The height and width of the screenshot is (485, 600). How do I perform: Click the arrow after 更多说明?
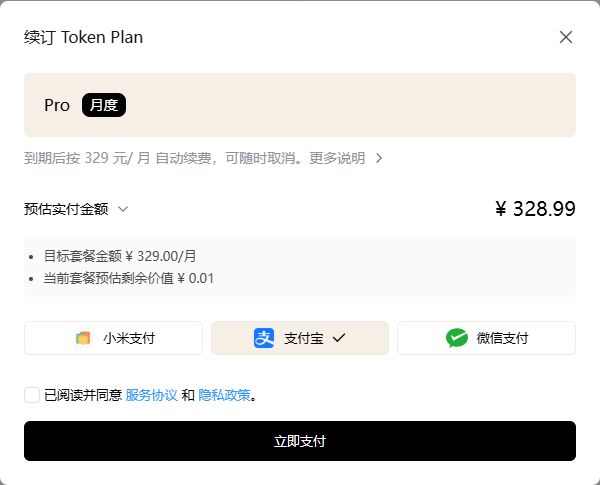coord(379,158)
